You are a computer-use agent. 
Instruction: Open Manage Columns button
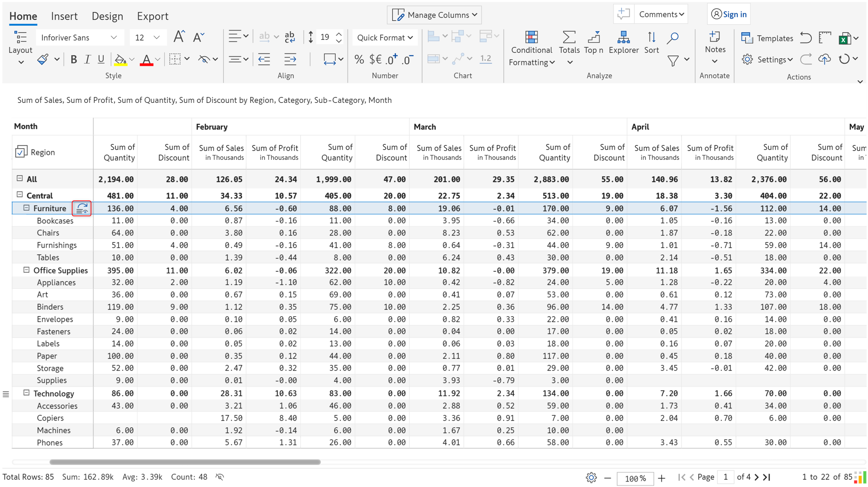(434, 15)
